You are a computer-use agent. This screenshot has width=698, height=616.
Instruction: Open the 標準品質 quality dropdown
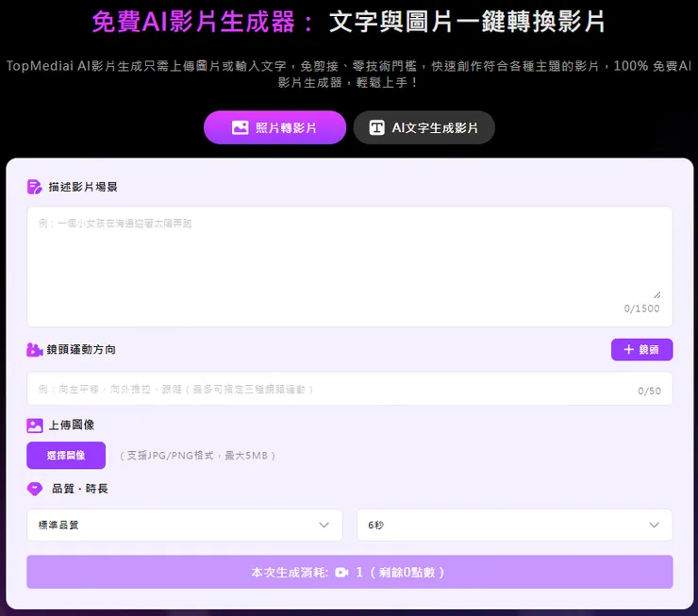(x=185, y=525)
